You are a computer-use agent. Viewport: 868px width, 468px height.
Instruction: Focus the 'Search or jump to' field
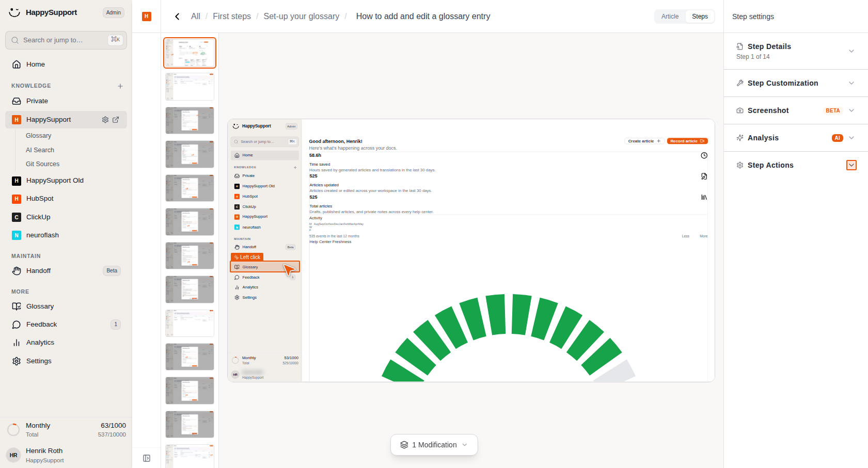tap(66, 40)
